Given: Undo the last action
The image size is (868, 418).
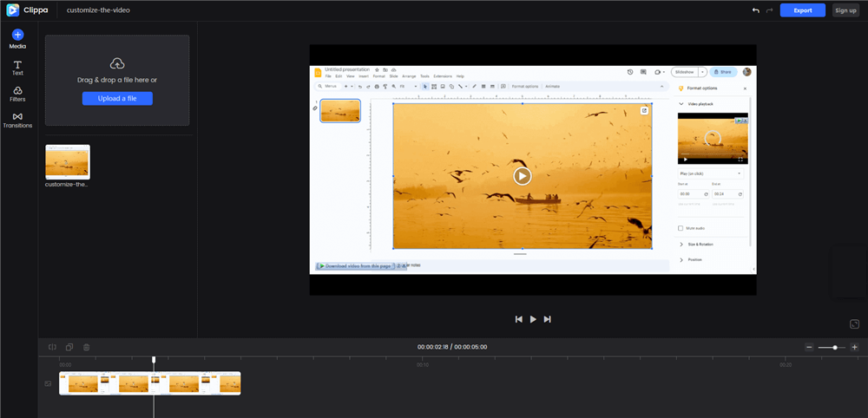Looking at the screenshot, I should coord(756,10).
